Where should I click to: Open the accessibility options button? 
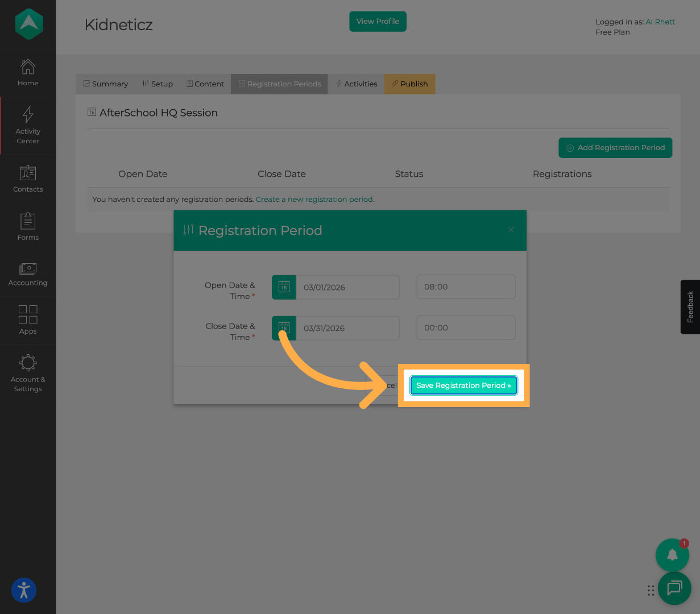tap(24, 590)
